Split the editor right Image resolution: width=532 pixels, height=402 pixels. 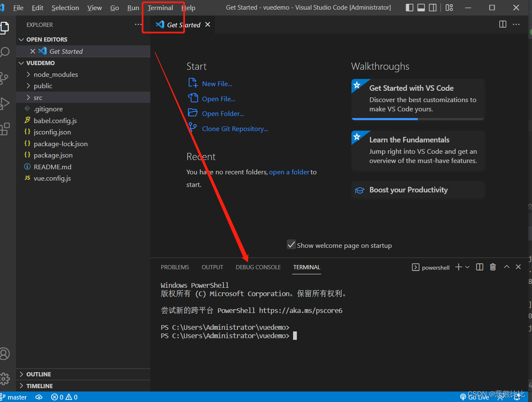click(503, 24)
